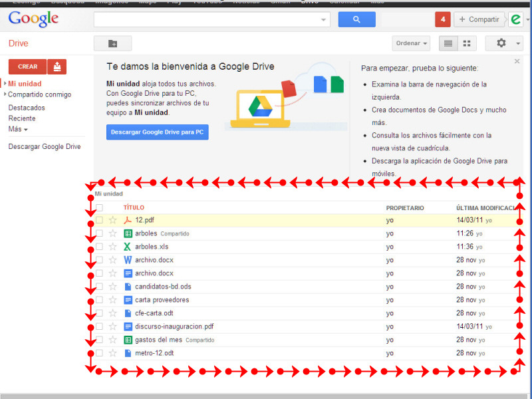Screen dimensions: 532x399
Task: Click the red upload icon next to CREAR
Action: click(57, 66)
